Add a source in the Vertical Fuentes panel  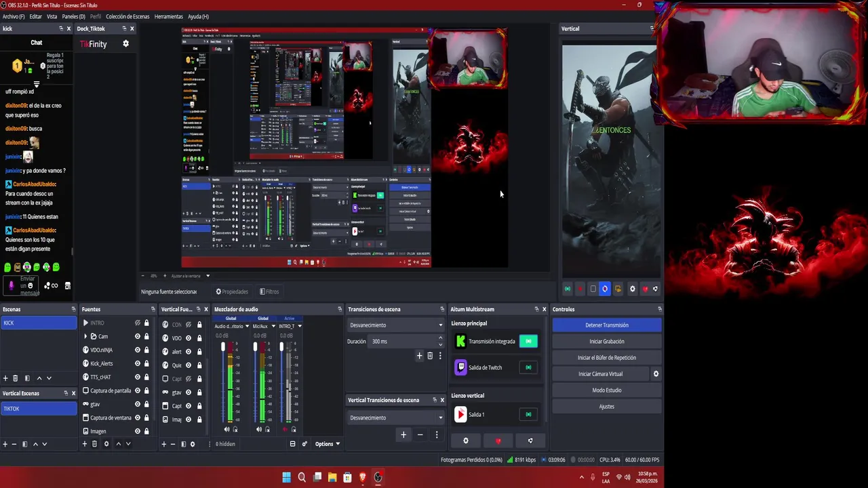click(163, 444)
